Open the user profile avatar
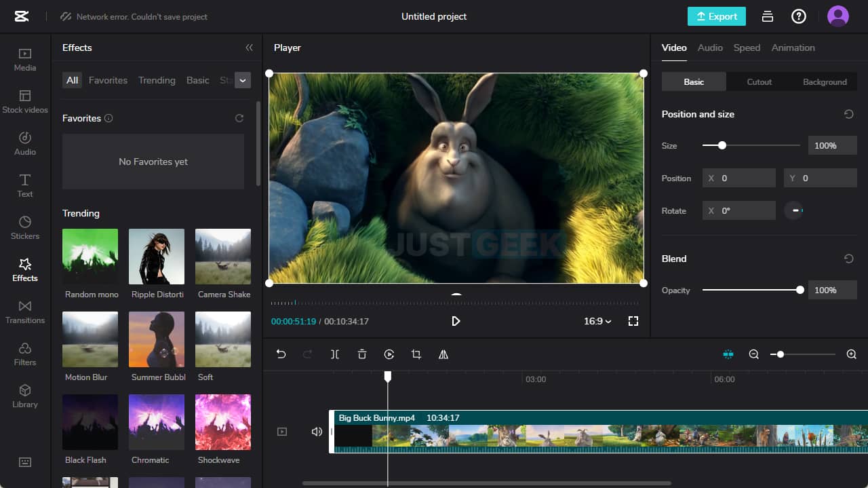This screenshot has height=488, width=868. 838,16
